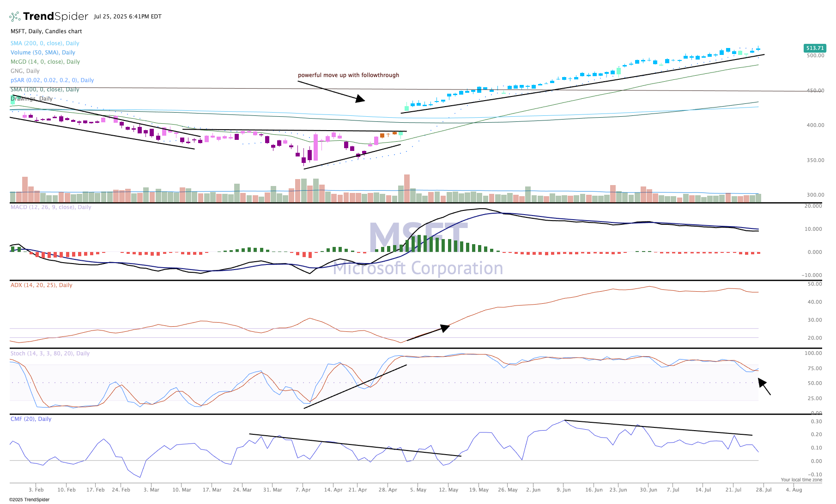Click the CMF (20), Daily pane label
The height and width of the screenshot is (504, 836).
(x=31, y=419)
